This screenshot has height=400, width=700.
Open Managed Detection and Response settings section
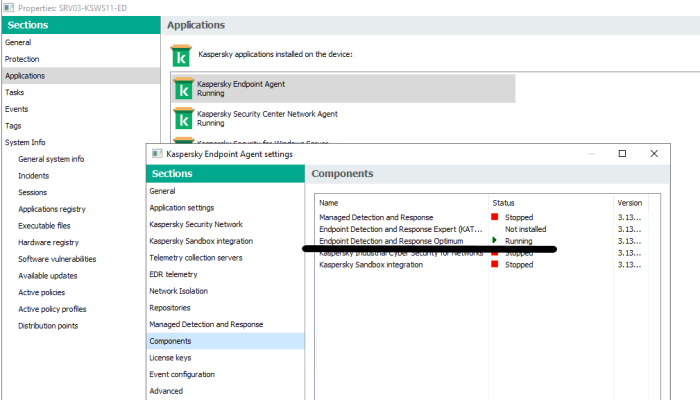tap(225, 324)
